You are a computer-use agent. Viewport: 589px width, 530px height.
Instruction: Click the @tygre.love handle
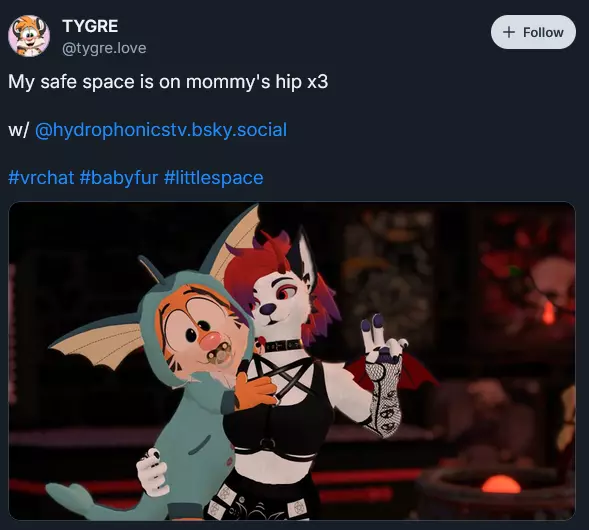coord(104,48)
